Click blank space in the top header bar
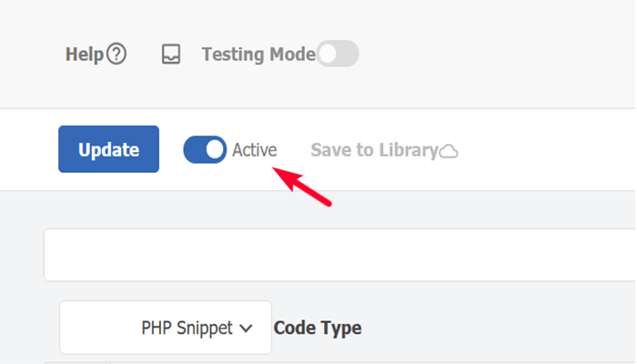Image resolution: width=637 pixels, height=364 pixels. click(x=500, y=55)
